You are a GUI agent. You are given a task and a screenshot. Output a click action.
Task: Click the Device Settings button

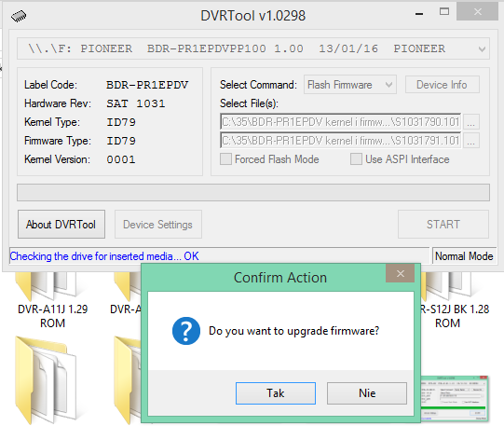coord(157,225)
